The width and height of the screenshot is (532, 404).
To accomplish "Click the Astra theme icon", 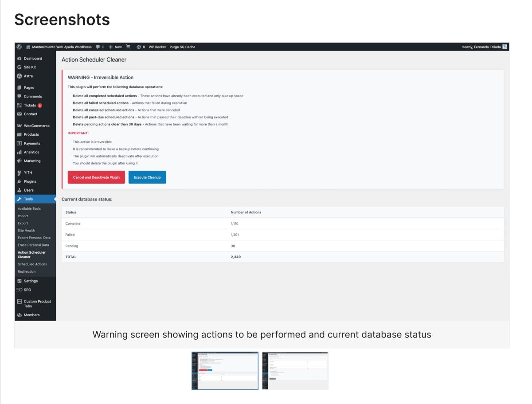I will pyautogui.click(x=19, y=76).
